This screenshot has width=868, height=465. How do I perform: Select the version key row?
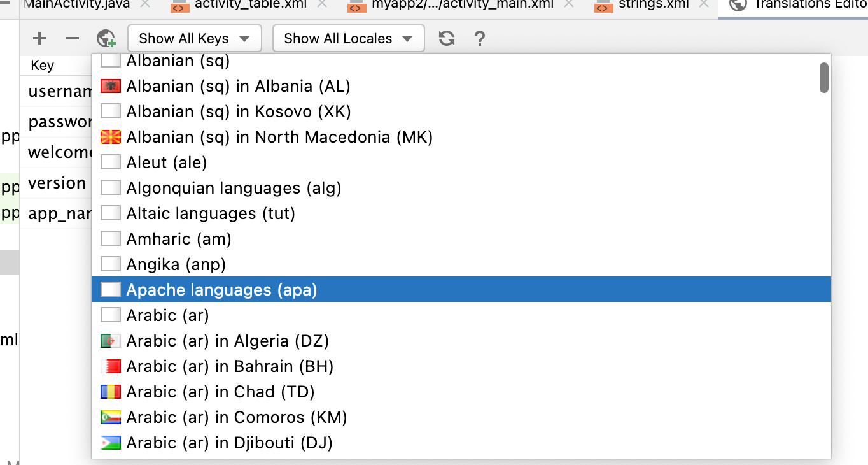(56, 183)
